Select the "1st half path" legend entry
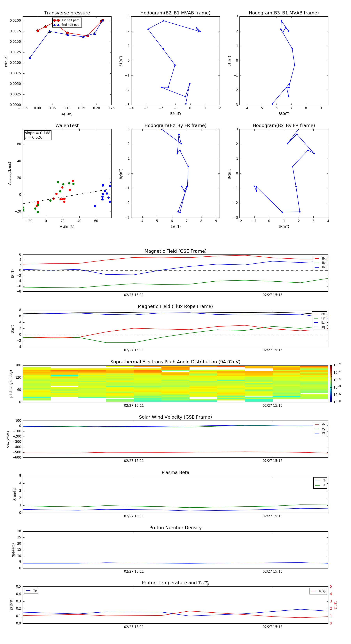 coord(67,20)
